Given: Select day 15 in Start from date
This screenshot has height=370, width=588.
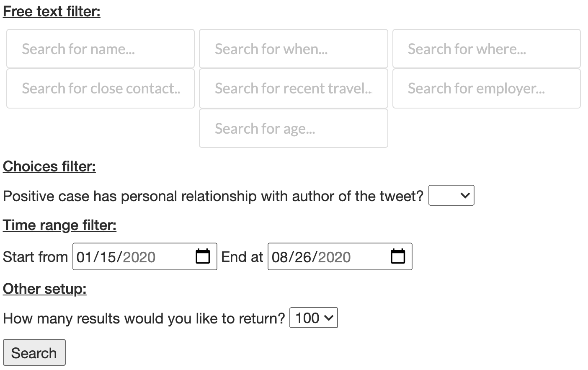Looking at the screenshot, I should (x=107, y=257).
